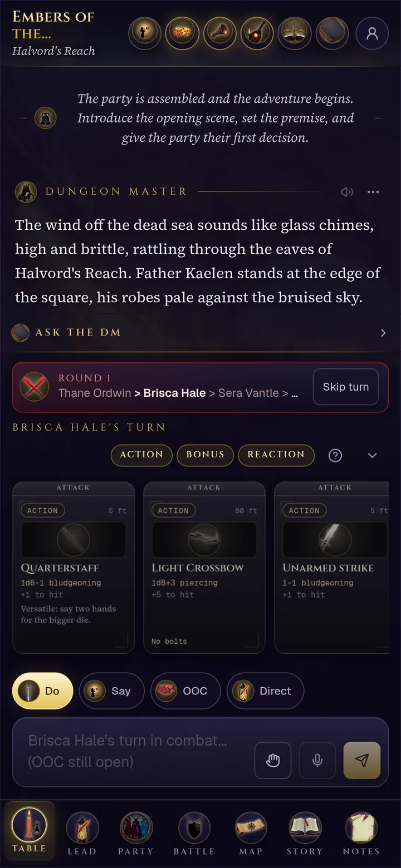Click the raise hand icon
Screen dimensions: 401x868
(273, 760)
